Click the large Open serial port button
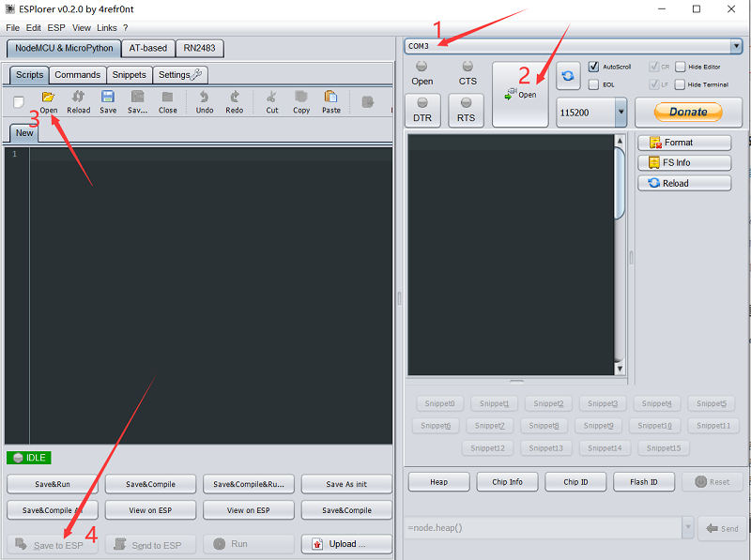Viewport: 751px width, 560px height. [x=520, y=95]
